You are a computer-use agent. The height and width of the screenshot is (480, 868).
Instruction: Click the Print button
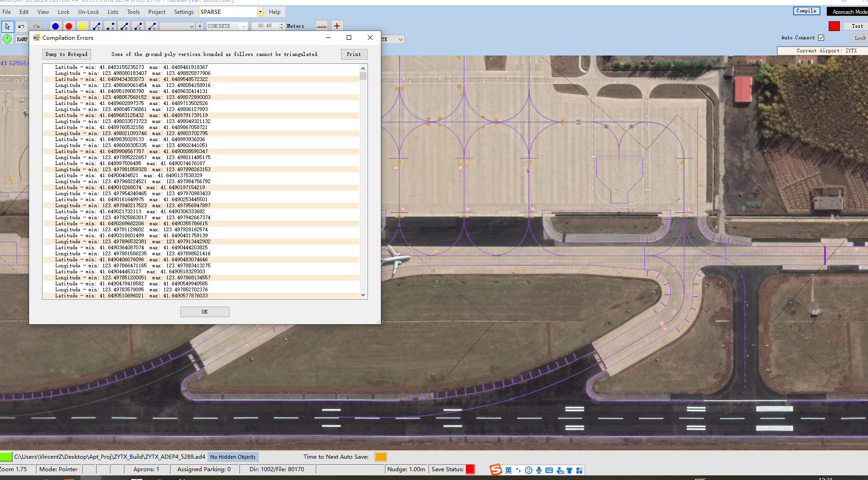354,55
